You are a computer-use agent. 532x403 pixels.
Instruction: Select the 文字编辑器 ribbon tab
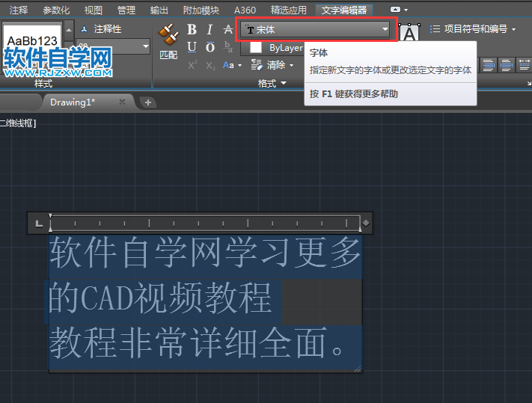[x=344, y=10]
